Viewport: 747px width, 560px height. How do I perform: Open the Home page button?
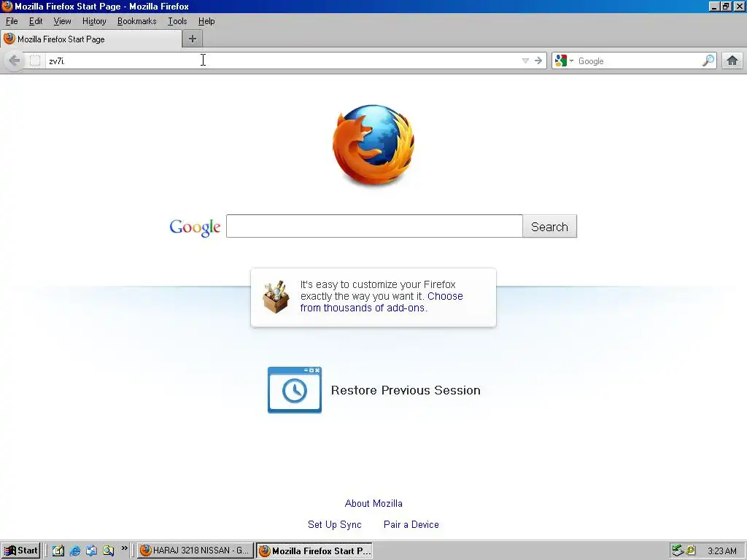click(x=732, y=61)
